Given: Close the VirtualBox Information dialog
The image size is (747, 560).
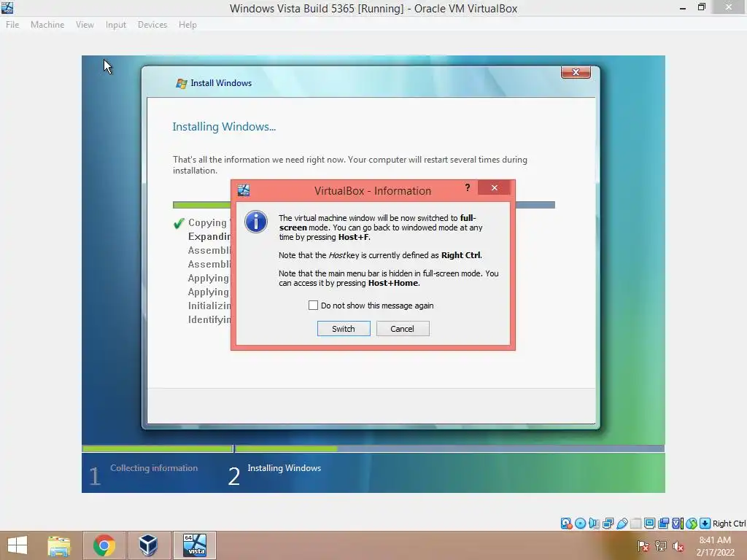Looking at the screenshot, I should click(495, 187).
